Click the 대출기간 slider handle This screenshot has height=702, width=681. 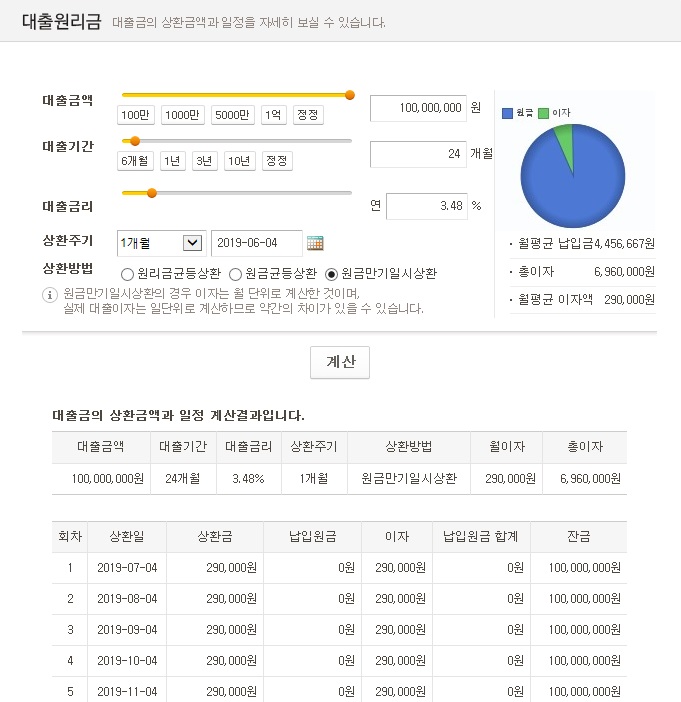(135, 141)
